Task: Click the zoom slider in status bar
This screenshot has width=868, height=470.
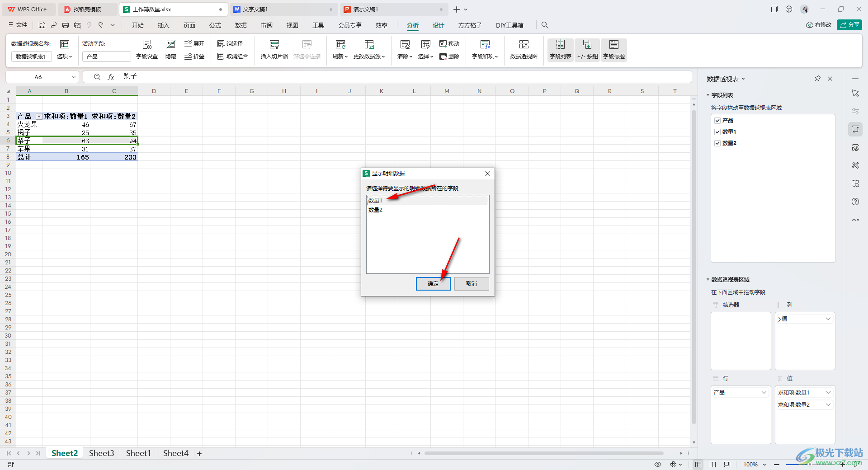Action: 809,465
